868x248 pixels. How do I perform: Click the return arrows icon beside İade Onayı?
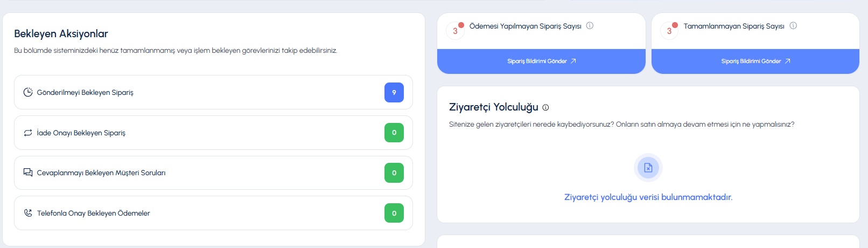coord(28,133)
